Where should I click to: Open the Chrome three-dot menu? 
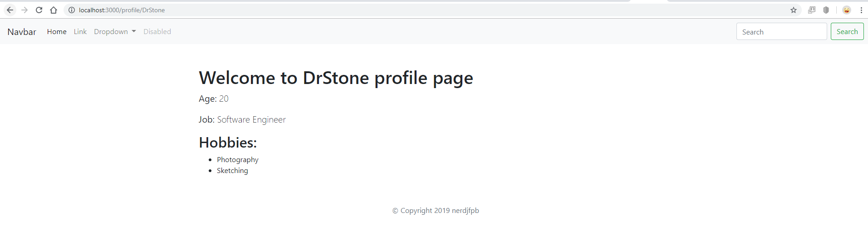click(x=861, y=10)
